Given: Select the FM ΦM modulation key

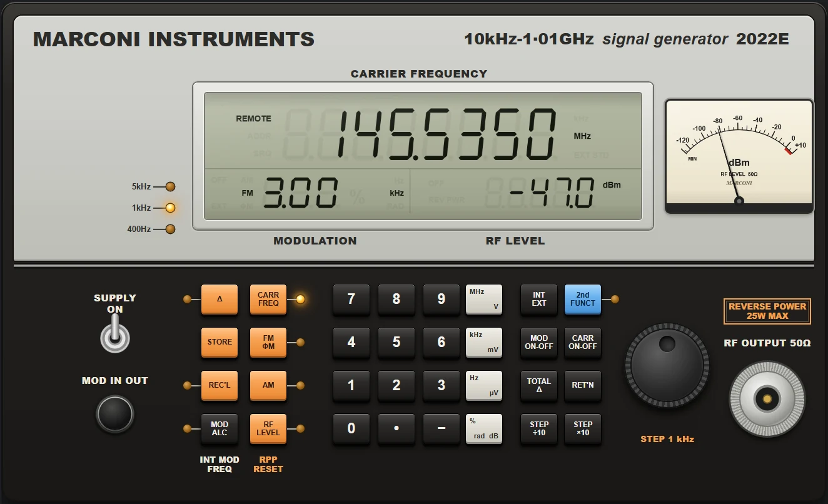Looking at the screenshot, I should point(268,342).
